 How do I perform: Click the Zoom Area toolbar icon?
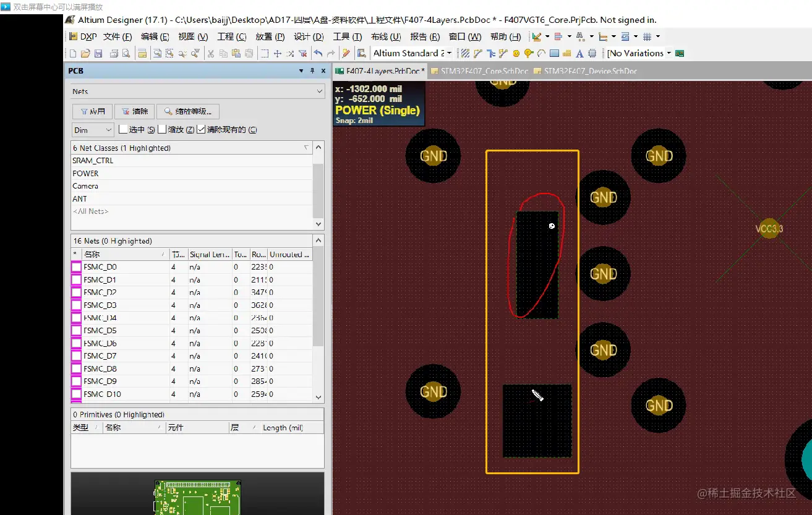(169, 53)
